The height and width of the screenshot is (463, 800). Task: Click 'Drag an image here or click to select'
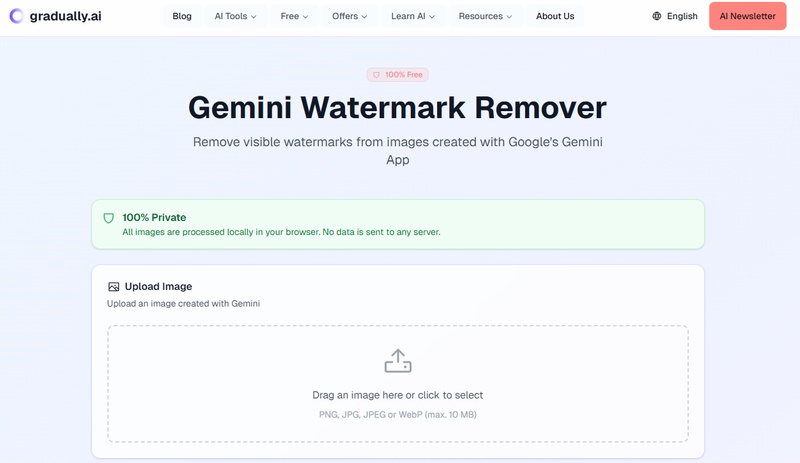397,395
